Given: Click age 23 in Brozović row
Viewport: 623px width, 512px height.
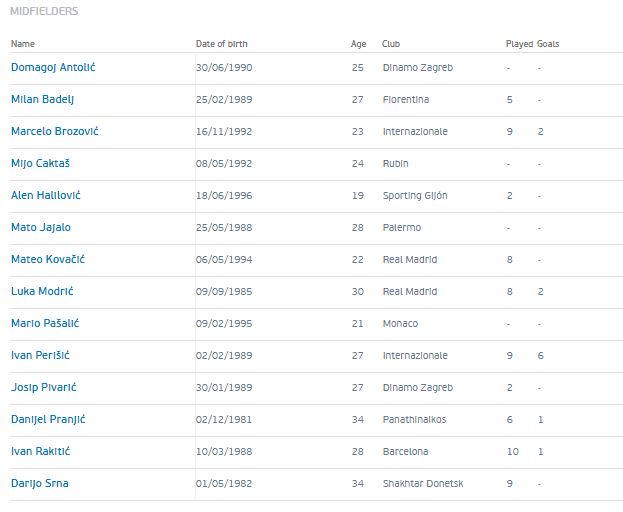Looking at the screenshot, I should (x=358, y=131).
